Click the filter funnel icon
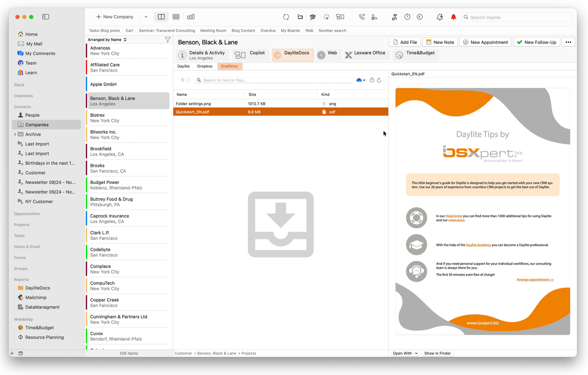The width and height of the screenshot is (588, 375). click(x=167, y=40)
